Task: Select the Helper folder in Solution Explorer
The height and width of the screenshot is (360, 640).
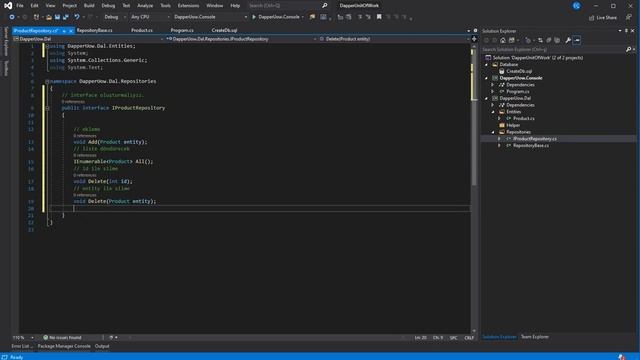Action: click(x=513, y=125)
